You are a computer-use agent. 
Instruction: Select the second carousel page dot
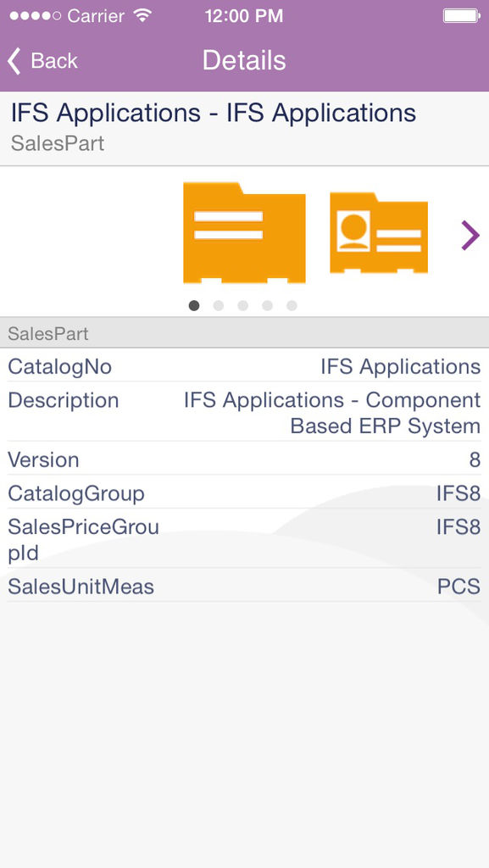tap(219, 305)
